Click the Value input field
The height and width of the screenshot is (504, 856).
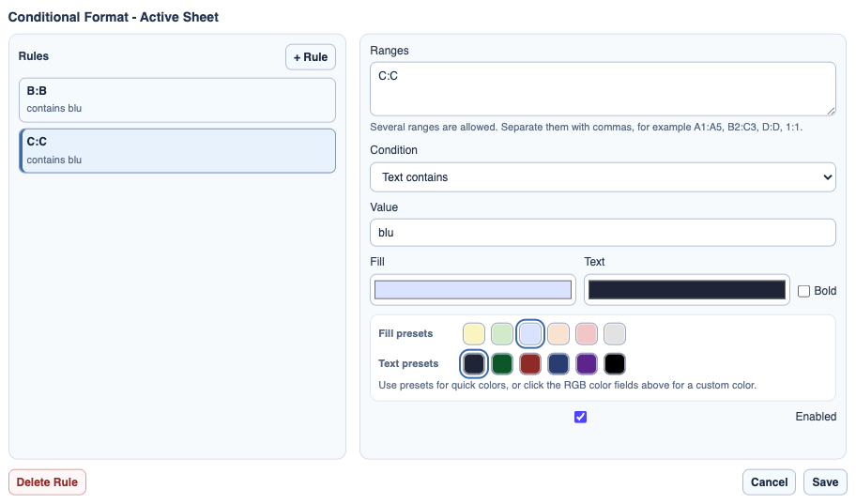click(x=603, y=233)
